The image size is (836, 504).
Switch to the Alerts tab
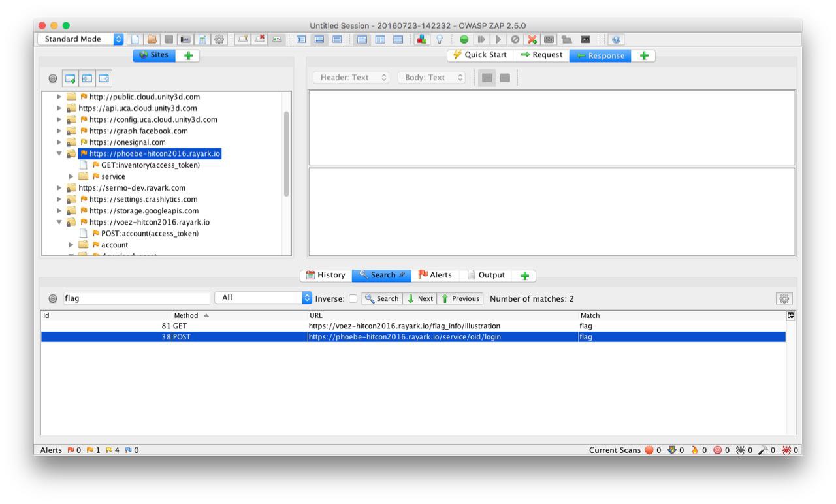(x=434, y=276)
